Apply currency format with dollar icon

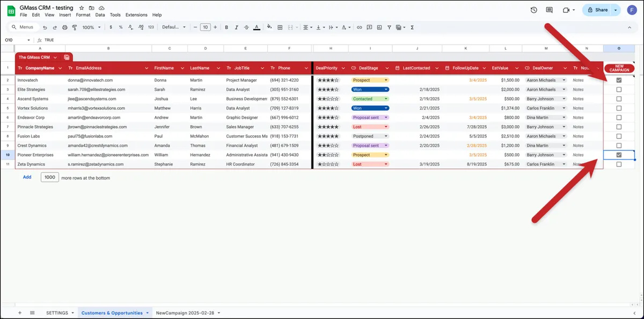(111, 27)
